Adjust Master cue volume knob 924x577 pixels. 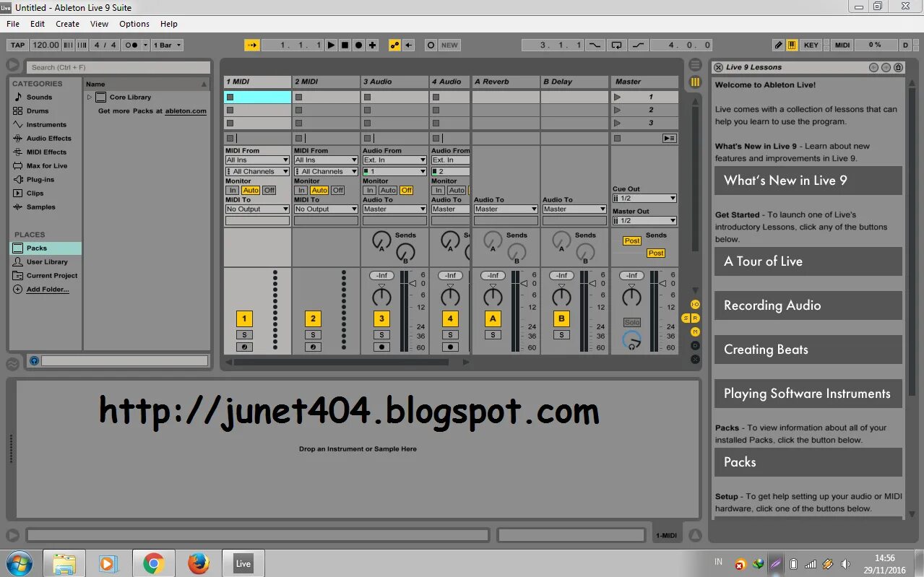click(x=631, y=340)
